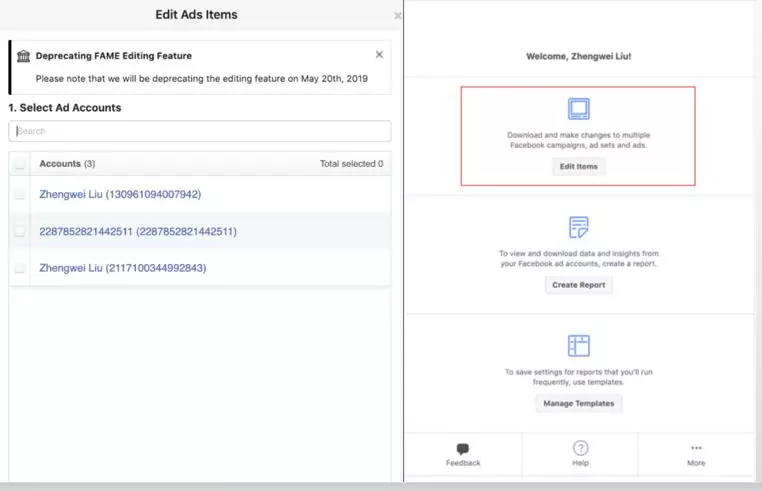Click the Manage Templates button
Screen dimensions: 762x491
click(578, 403)
